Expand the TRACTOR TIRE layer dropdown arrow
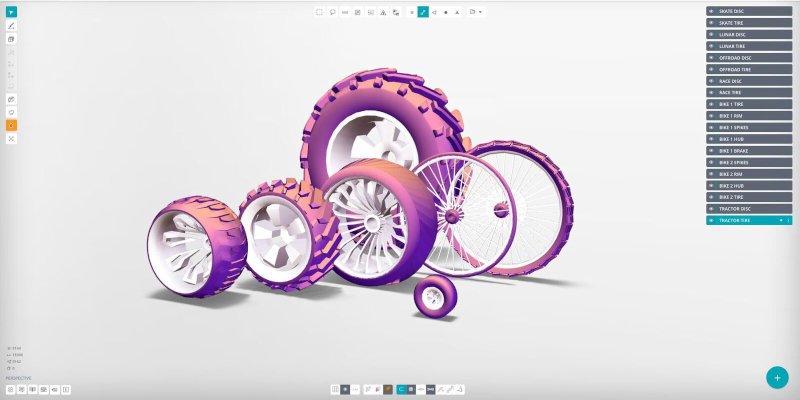Viewport: 800px width, 400px height. pyautogui.click(x=780, y=220)
